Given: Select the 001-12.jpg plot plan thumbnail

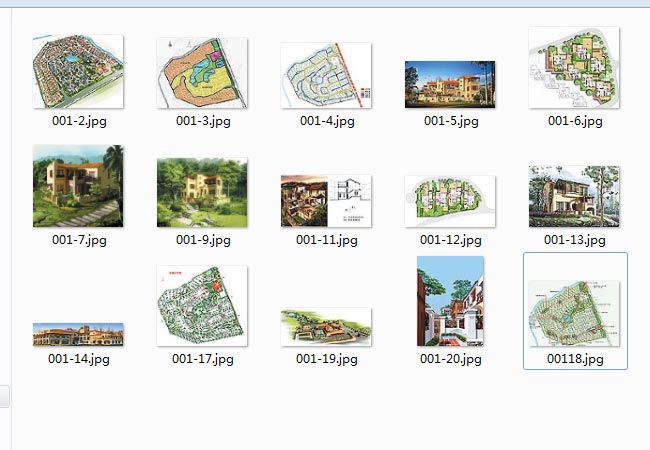Looking at the screenshot, I should [x=450, y=201].
